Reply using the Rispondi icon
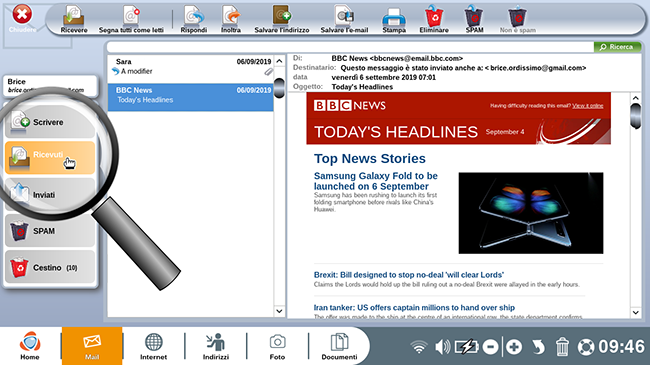The height and width of the screenshot is (365, 650). [x=194, y=19]
